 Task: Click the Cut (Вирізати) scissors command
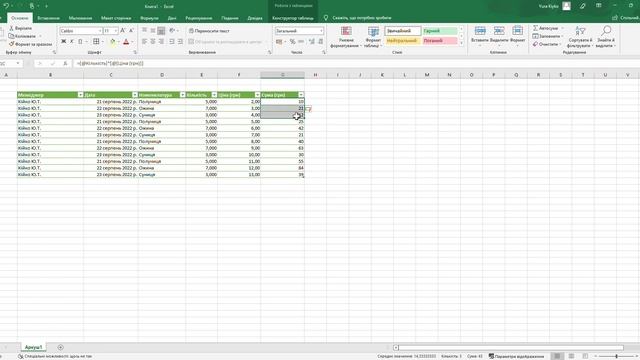20,28
